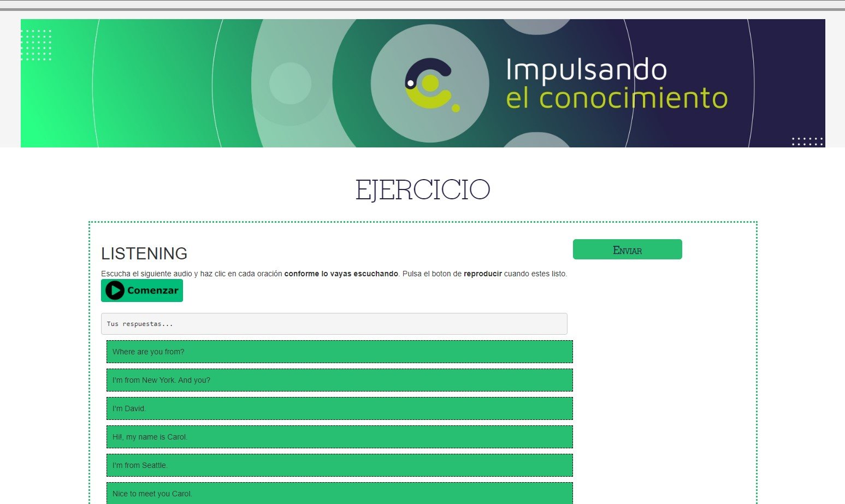Click the white dot grid at banner's top-left
The height and width of the screenshot is (504, 845).
click(36, 45)
